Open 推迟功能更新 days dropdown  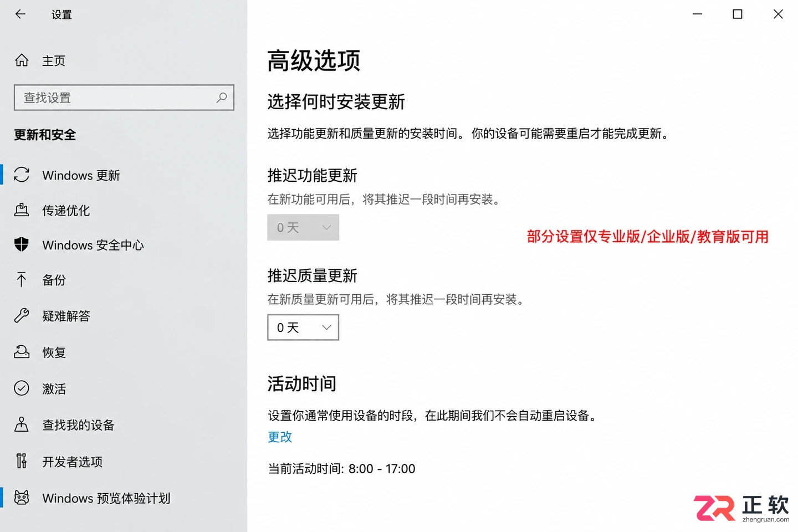click(x=303, y=227)
